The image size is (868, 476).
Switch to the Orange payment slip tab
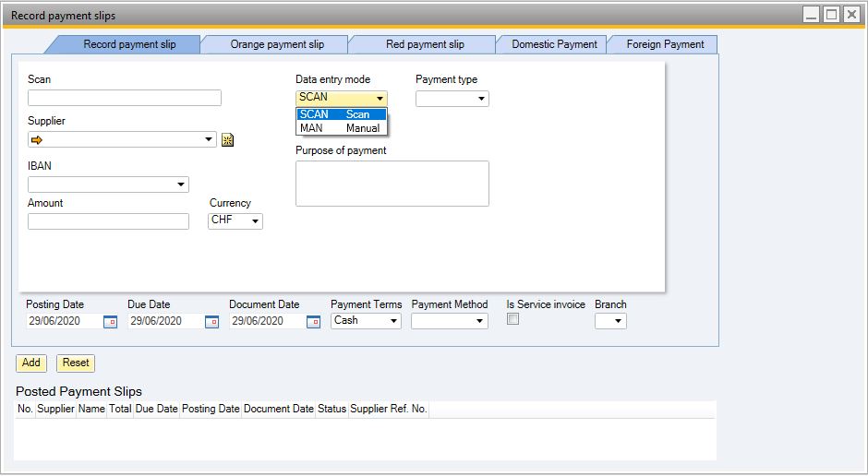pos(277,44)
